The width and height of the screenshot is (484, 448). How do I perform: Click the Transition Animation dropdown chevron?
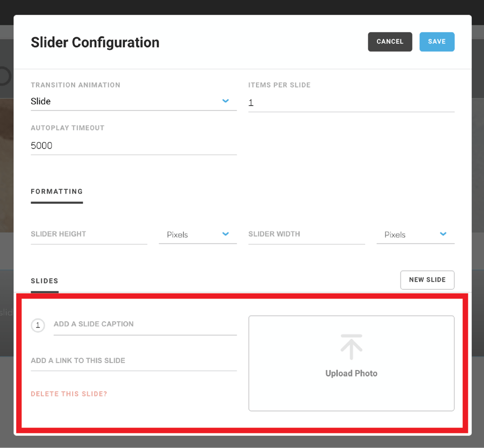point(225,101)
